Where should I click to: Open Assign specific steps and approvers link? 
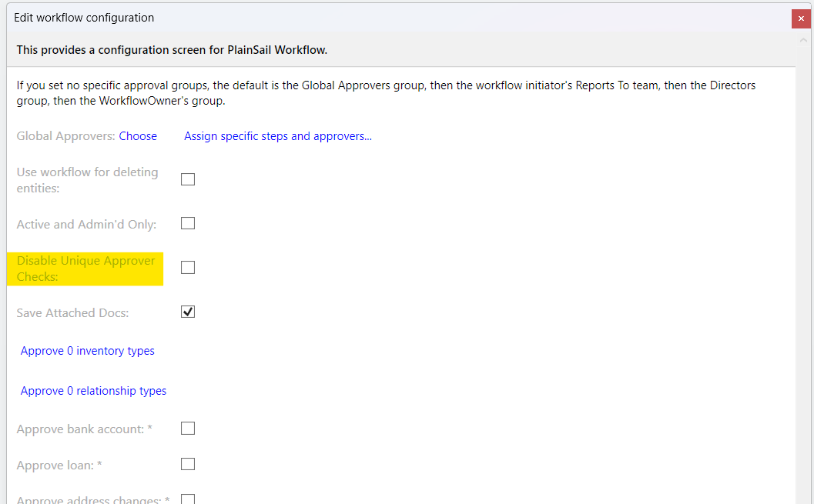click(278, 136)
